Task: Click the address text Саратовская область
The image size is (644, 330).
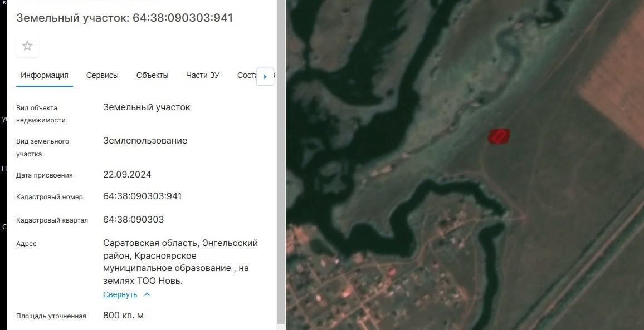Action: 151,243
